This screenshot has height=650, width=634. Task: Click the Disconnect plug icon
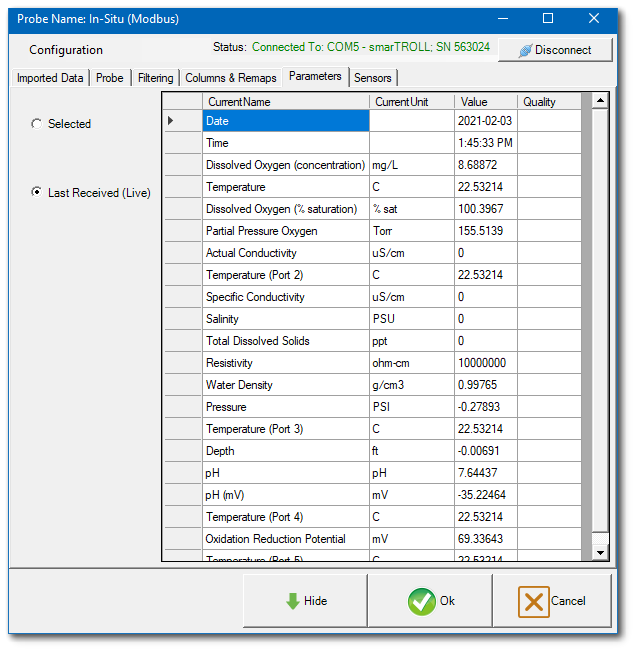tap(525, 51)
